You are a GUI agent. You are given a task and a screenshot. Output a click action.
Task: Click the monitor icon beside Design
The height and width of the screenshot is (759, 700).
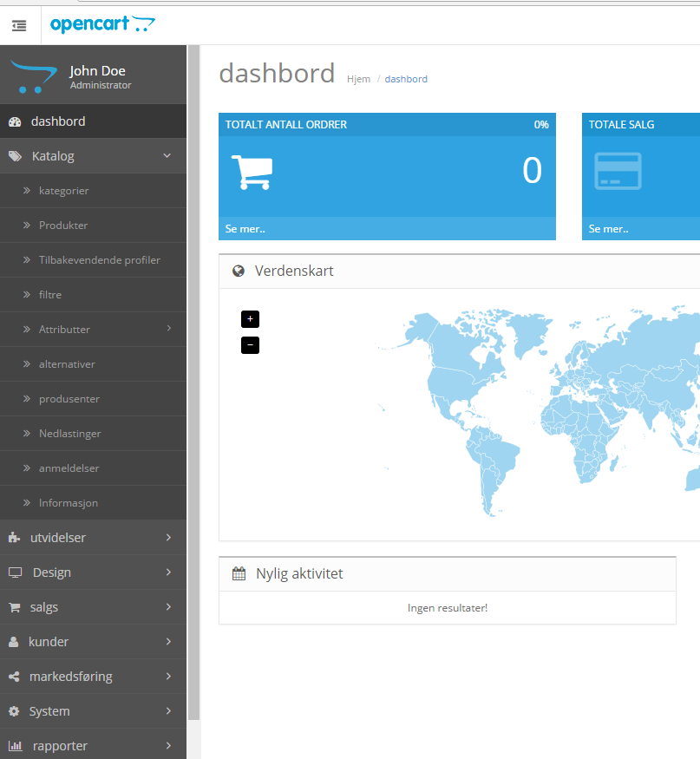tap(15, 572)
